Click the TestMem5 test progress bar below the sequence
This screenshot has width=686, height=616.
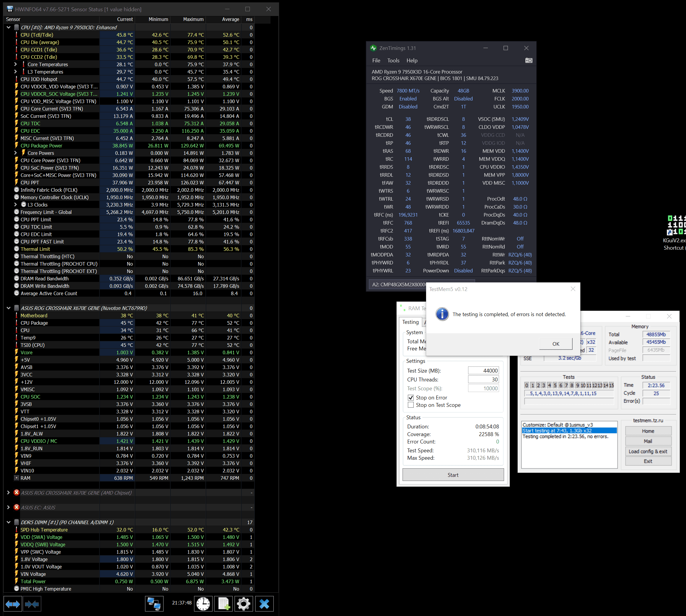(569, 401)
